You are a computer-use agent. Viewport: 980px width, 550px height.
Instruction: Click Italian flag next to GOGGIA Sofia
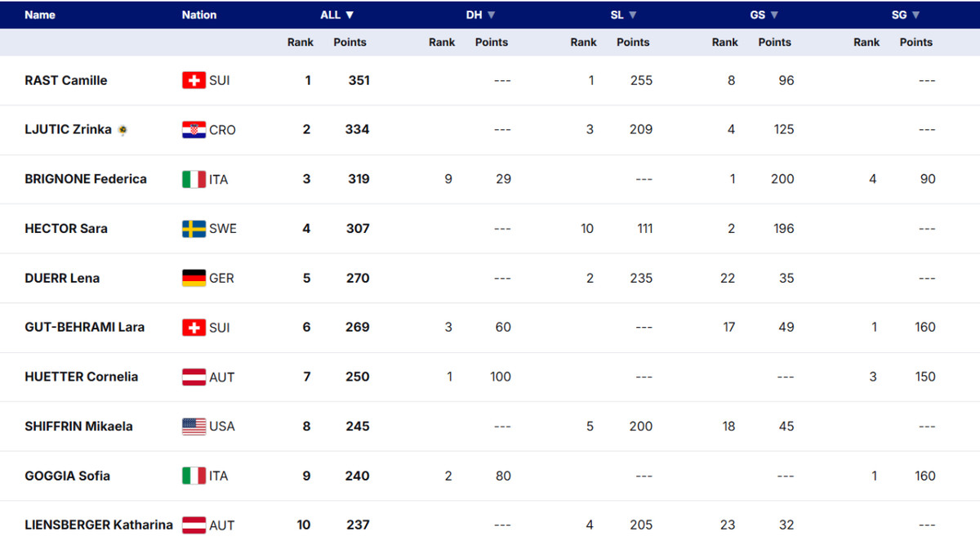coord(194,476)
